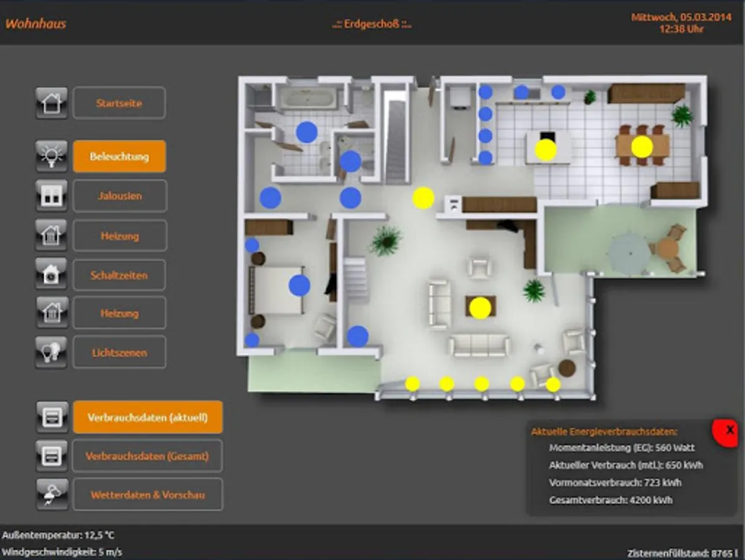Open the Lichtszenen menu
Viewport: 745px width, 560px height.
119,352
